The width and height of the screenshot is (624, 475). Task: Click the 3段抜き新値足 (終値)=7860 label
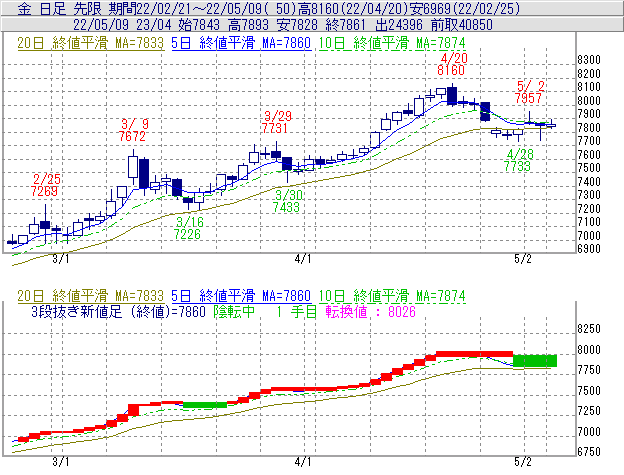pyautogui.click(x=118, y=311)
